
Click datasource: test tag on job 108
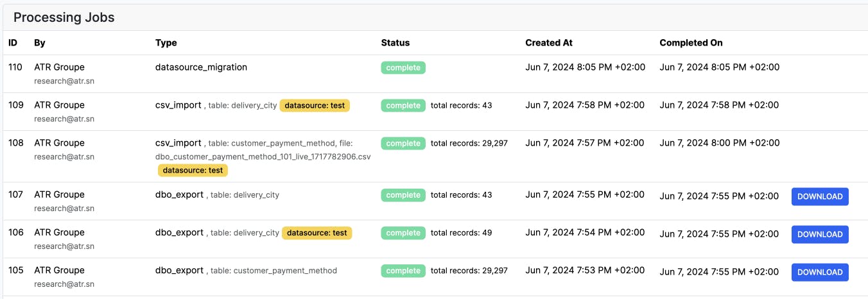coord(193,170)
